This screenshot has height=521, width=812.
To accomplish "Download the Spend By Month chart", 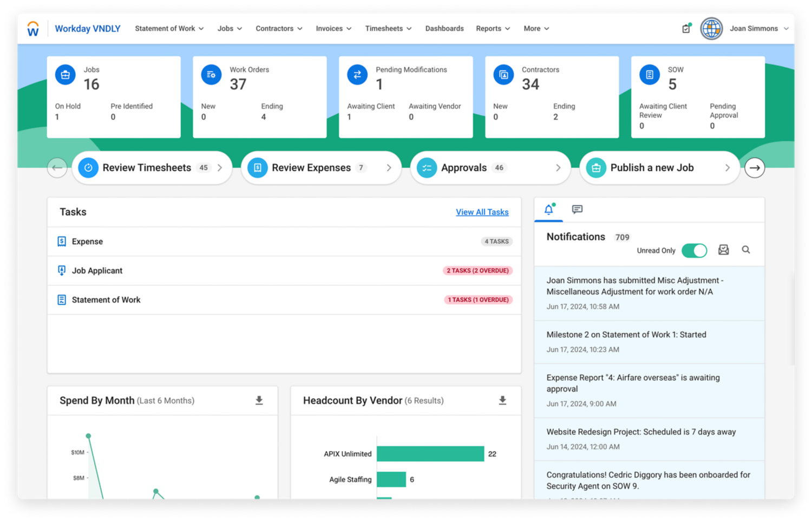I will tap(259, 400).
